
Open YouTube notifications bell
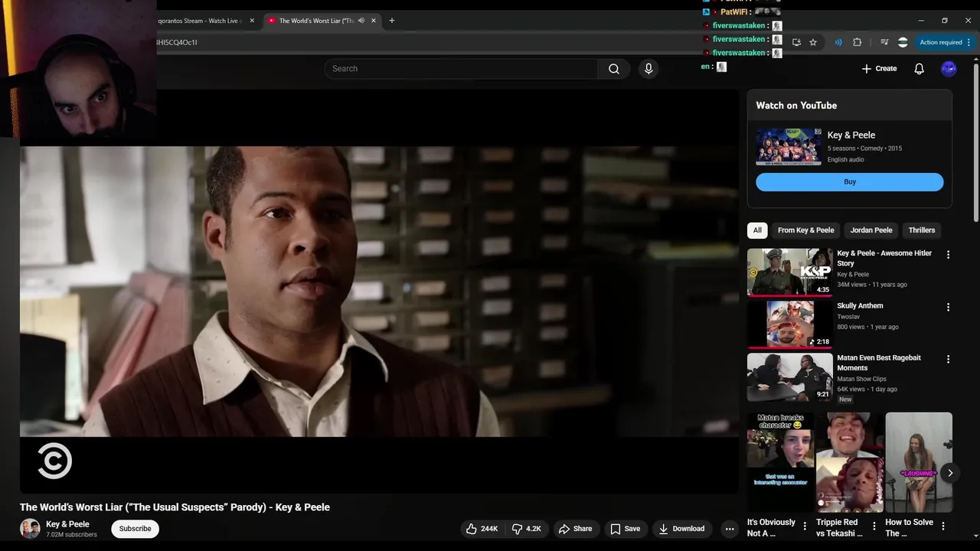point(919,69)
